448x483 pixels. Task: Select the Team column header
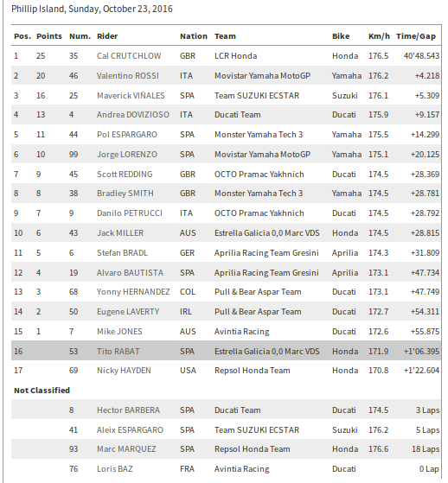pyautogui.click(x=225, y=36)
